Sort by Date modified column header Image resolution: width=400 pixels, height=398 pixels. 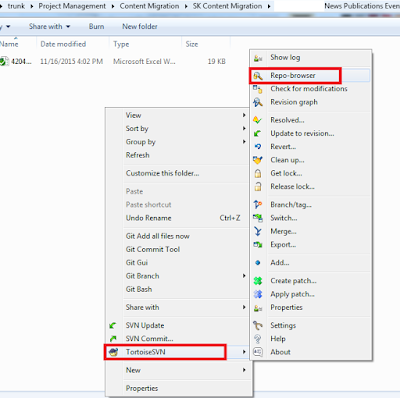point(63,44)
